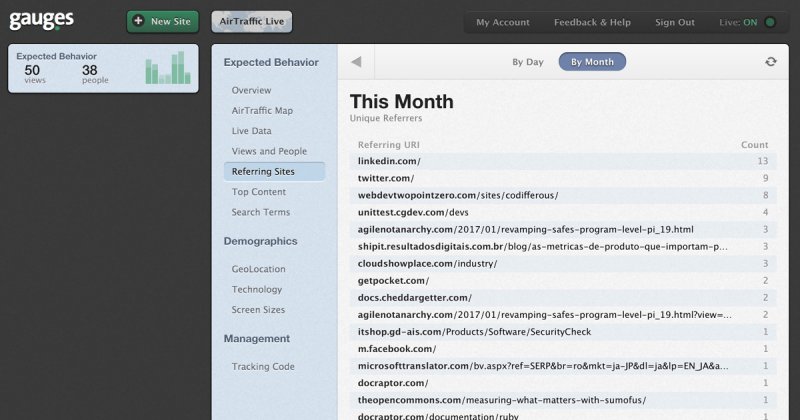Viewport: 800px width, 420px height.
Task: Open the Expected Behavior bar chart thumbnail
Action: (168, 67)
